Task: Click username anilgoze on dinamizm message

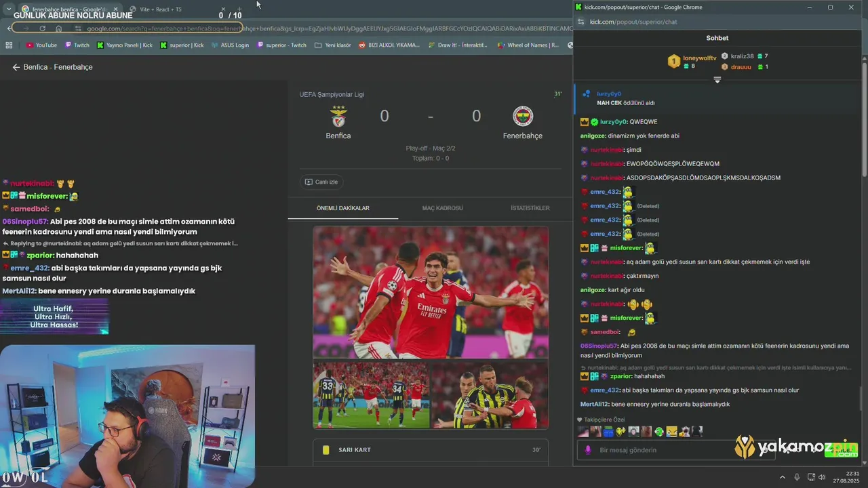Action: pos(593,136)
